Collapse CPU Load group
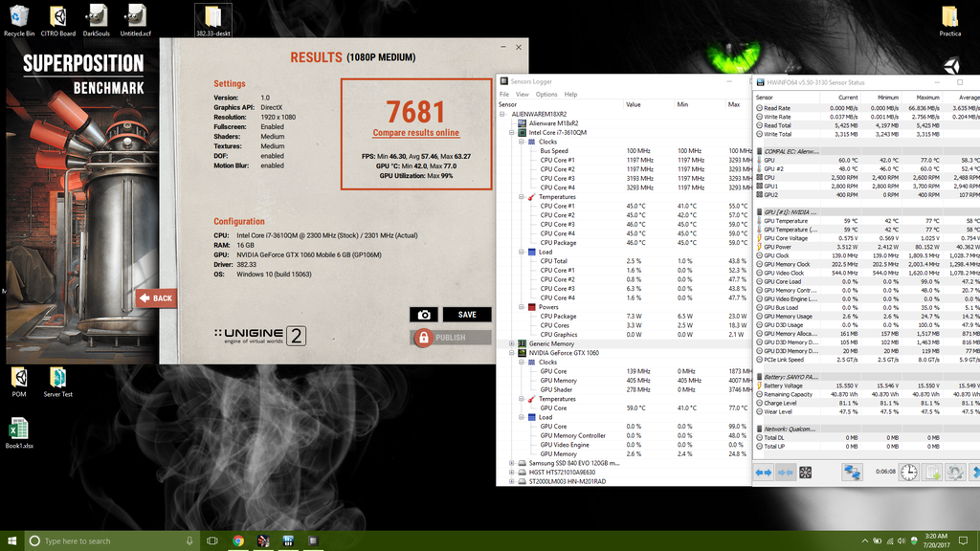 tap(522, 252)
